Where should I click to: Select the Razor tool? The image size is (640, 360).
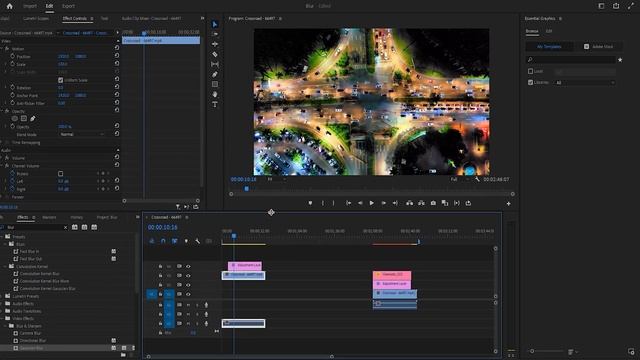pos(215,54)
